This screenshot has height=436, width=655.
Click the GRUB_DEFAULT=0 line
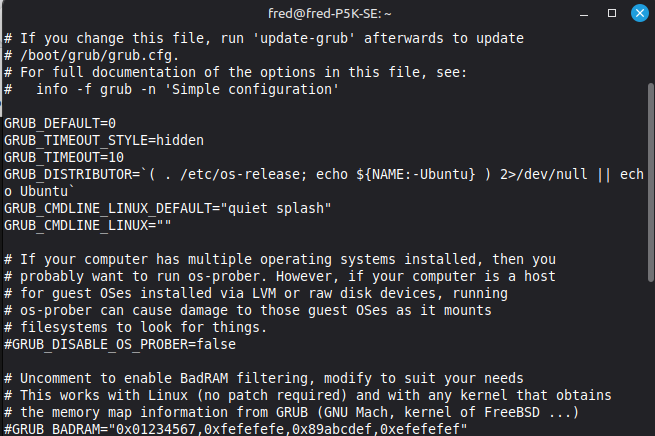(60, 123)
